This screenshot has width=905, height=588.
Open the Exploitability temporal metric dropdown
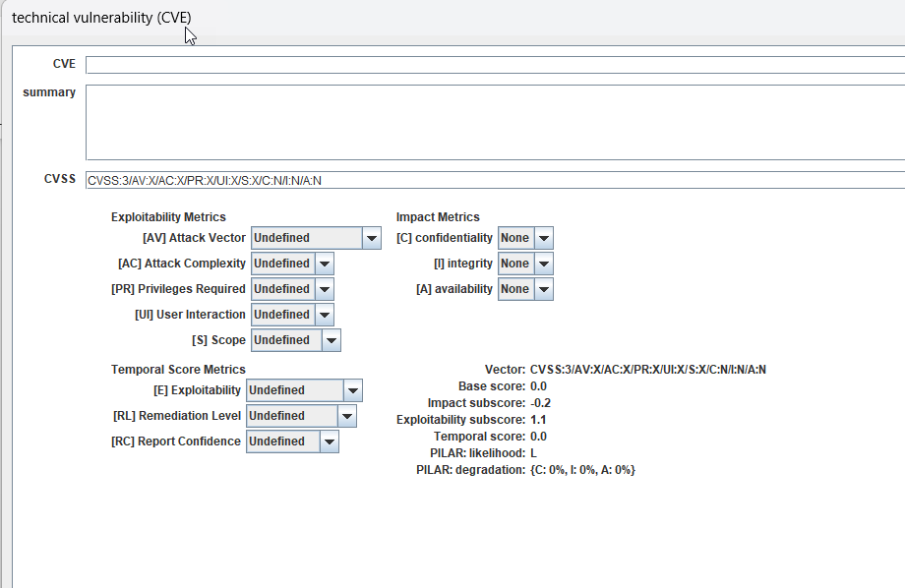coord(304,390)
